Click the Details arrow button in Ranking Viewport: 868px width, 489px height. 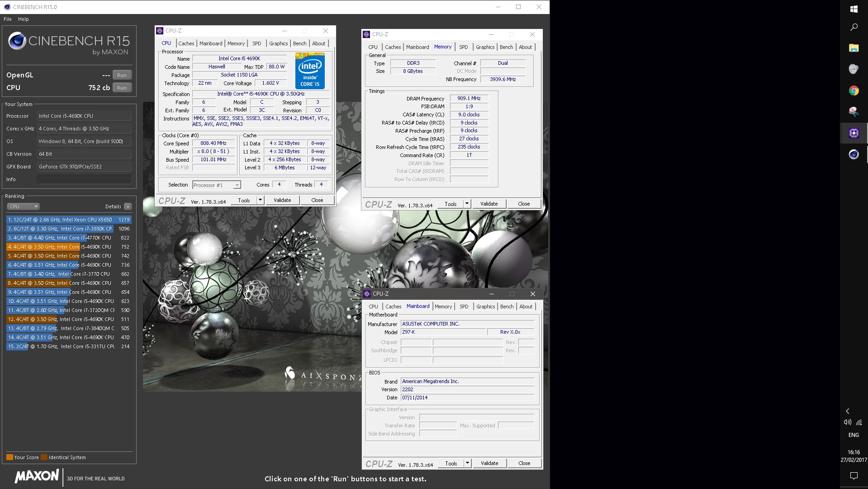(x=128, y=206)
